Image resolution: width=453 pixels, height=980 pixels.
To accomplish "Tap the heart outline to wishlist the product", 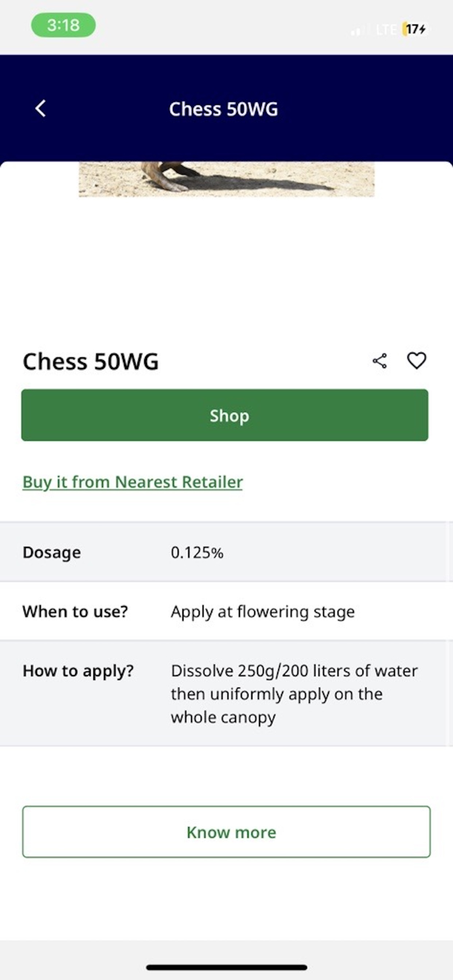I will click(x=416, y=360).
